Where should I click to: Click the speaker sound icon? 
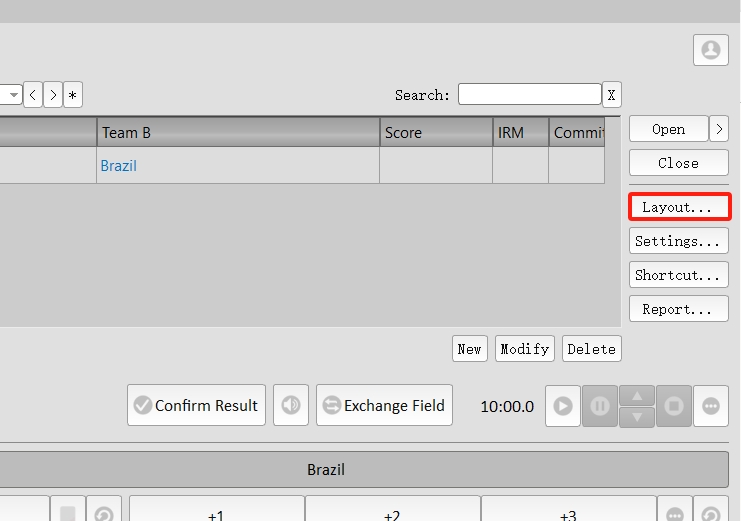291,405
